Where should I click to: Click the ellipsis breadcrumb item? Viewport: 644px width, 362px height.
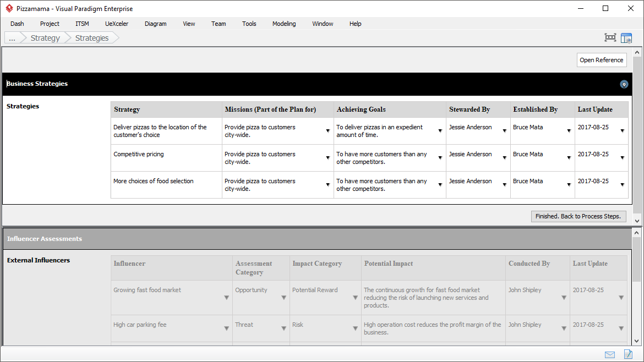[x=12, y=38]
